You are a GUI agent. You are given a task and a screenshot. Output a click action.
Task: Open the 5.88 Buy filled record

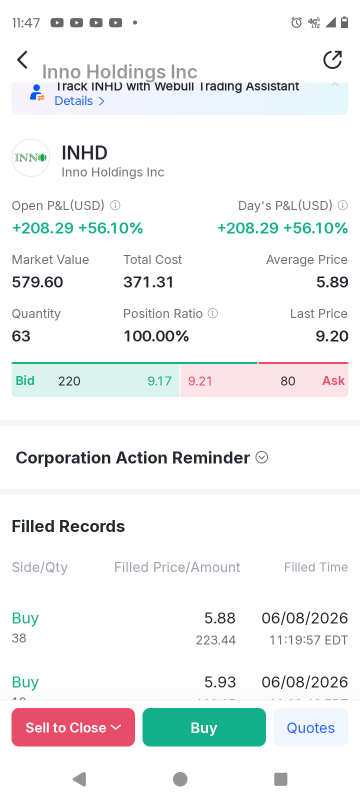tap(179, 628)
